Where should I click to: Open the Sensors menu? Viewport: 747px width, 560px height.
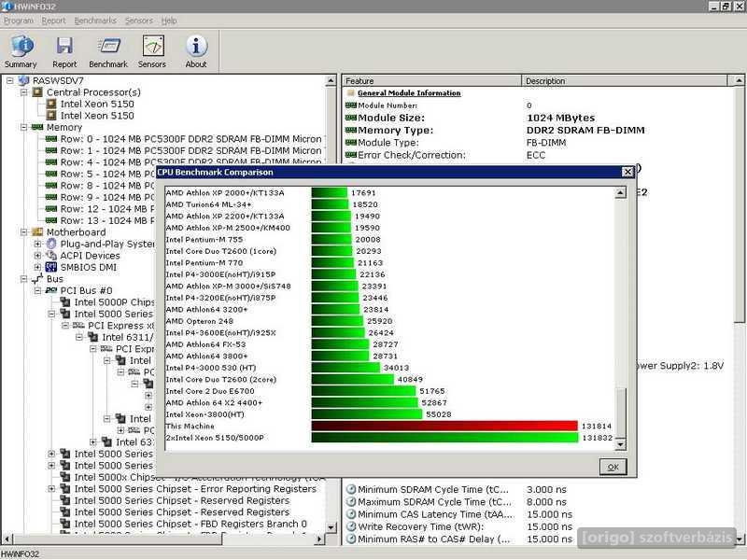tap(138, 21)
